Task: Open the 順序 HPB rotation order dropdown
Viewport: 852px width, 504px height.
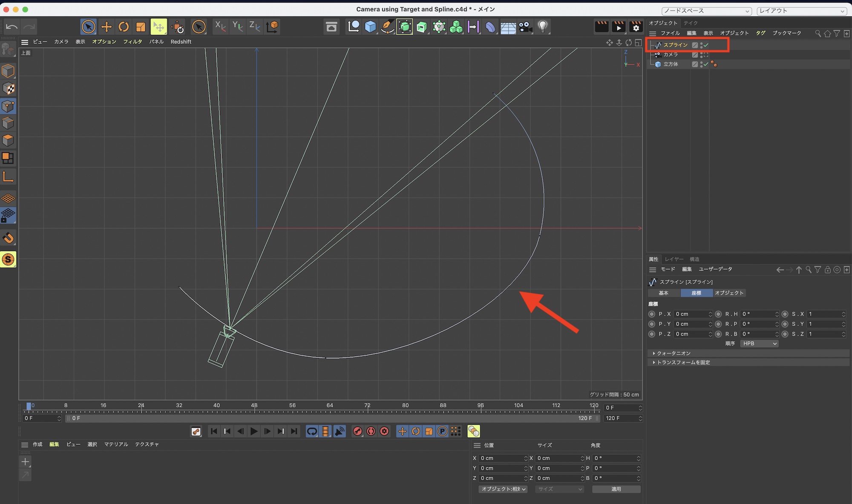Action: click(x=759, y=343)
